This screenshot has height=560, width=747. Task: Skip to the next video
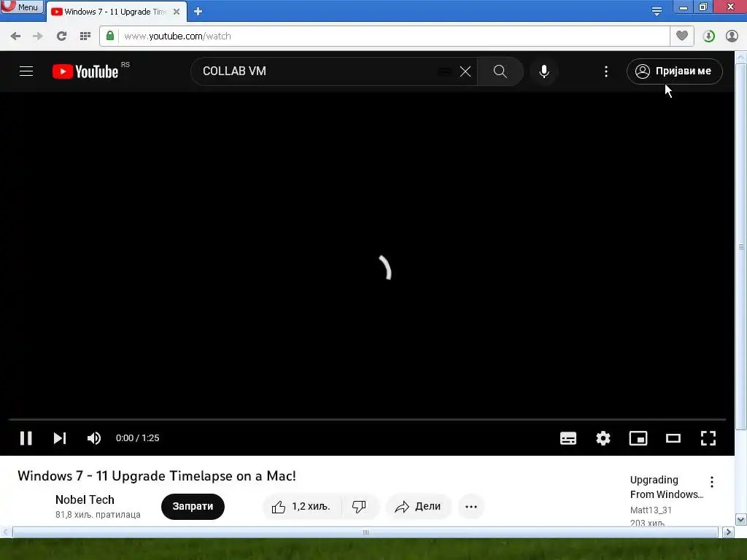click(x=60, y=438)
